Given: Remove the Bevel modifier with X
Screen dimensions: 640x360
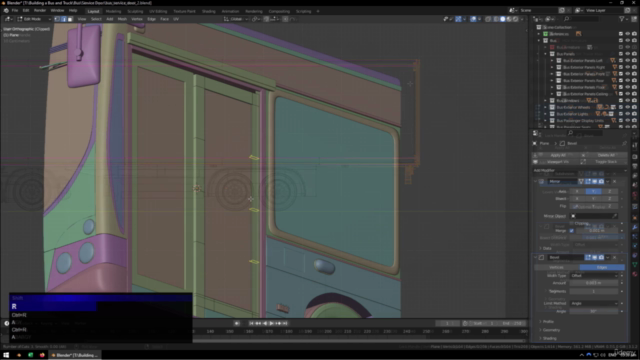Looking at the screenshot, I should (x=615, y=258).
